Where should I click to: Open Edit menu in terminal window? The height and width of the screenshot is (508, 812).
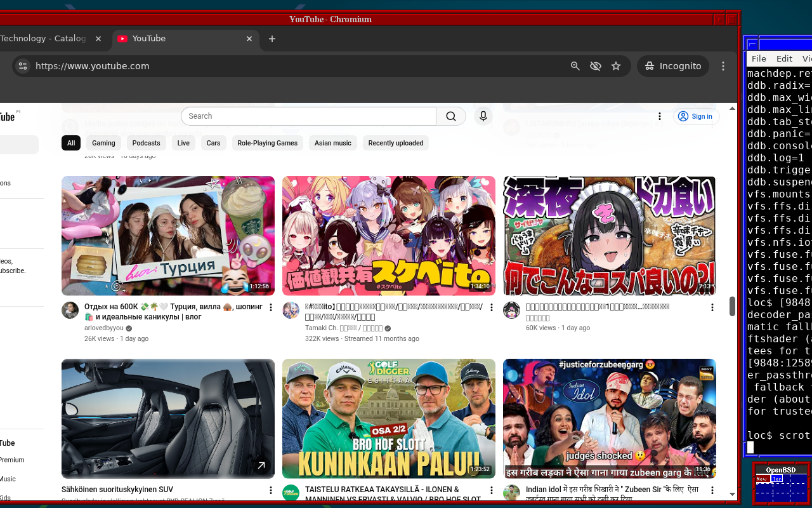(784, 58)
